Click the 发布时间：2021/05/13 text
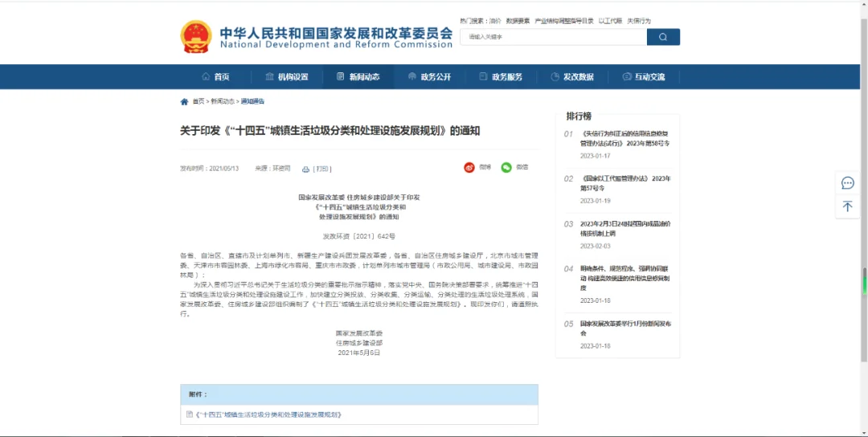The image size is (868, 437). 209,169
